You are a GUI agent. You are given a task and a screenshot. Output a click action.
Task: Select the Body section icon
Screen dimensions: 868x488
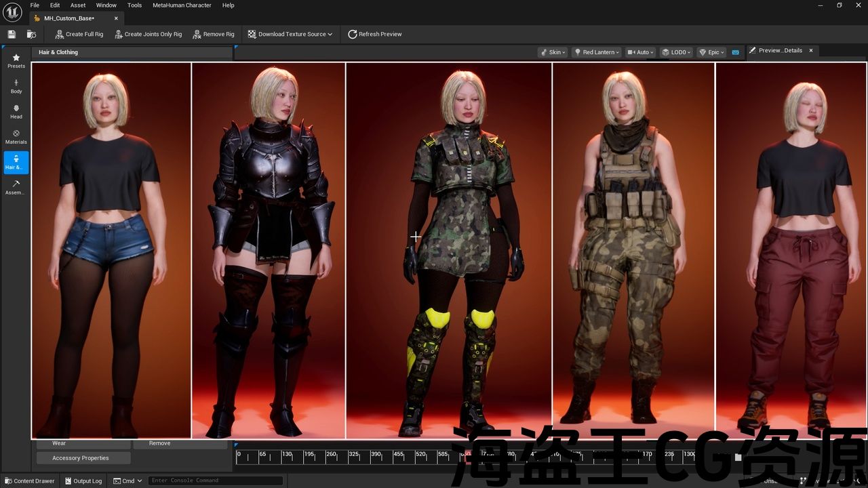click(x=16, y=86)
